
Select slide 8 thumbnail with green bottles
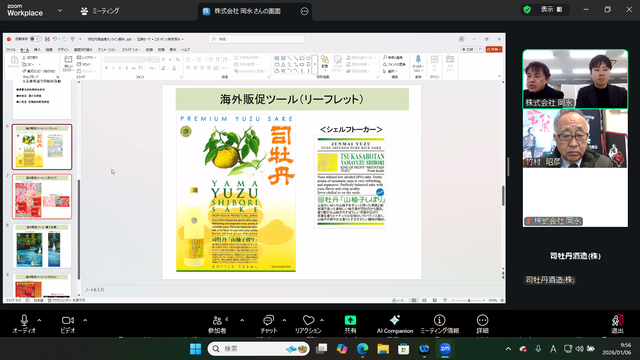point(42,246)
